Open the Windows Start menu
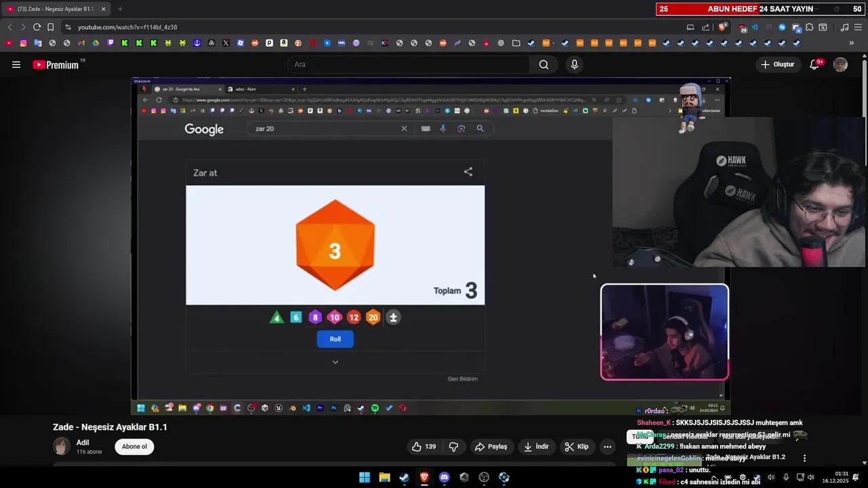Viewport: 868px width, 488px height. (x=364, y=477)
